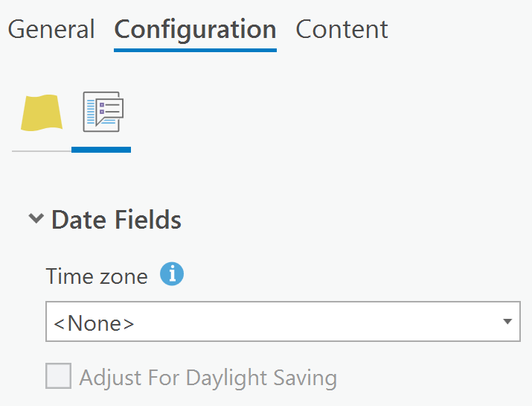
Task: Click the blue Time zone info icon
Action: tap(172, 274)
